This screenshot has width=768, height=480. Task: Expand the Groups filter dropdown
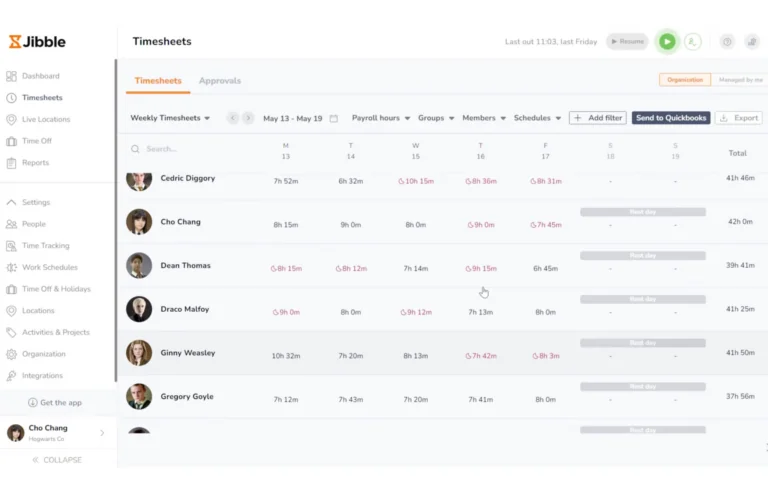(x=436, y=118)
